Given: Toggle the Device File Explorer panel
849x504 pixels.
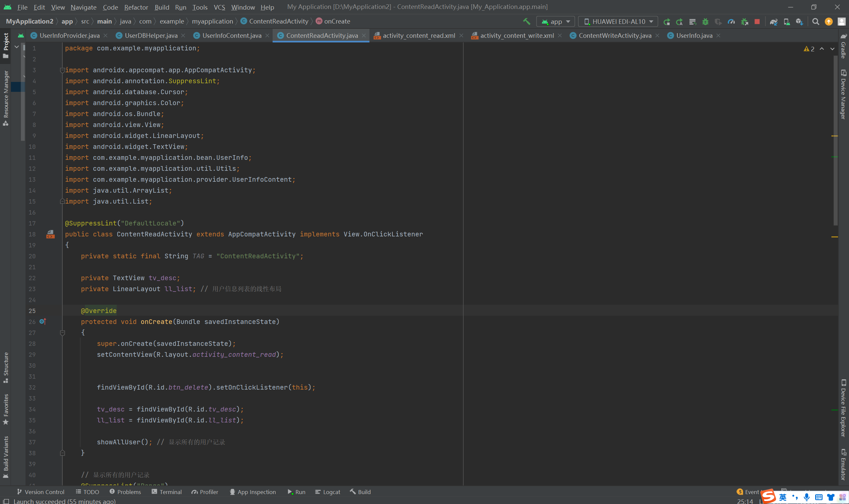Looking at the screenshot, I should tap(843, 408).
